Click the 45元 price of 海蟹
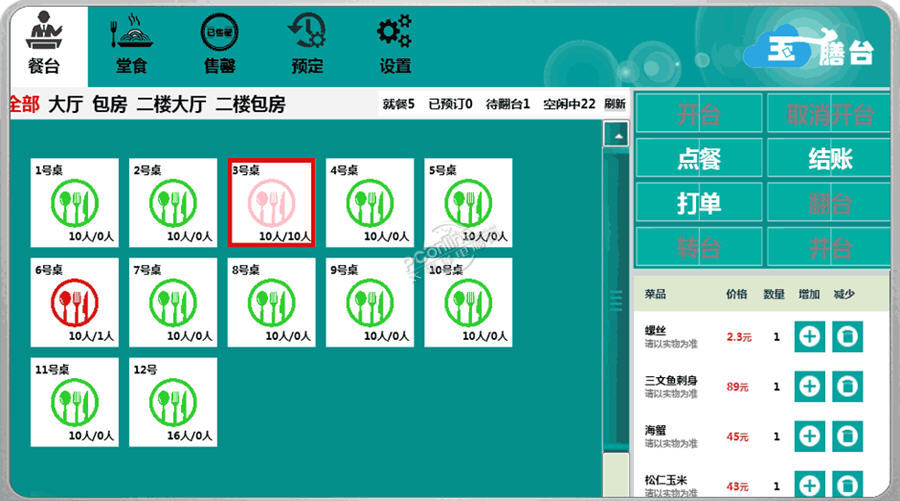 738,437
